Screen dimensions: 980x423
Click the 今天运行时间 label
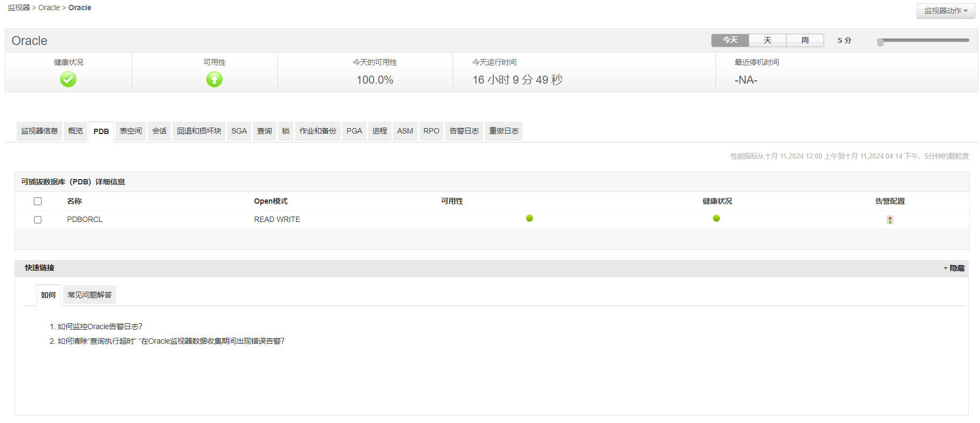pos(494,62)
